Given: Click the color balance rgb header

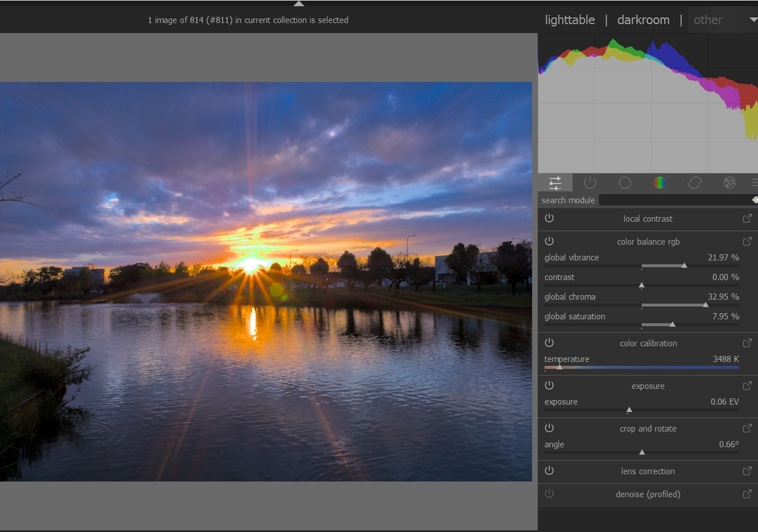Looking at the screenshot, I should click(648, 242).
